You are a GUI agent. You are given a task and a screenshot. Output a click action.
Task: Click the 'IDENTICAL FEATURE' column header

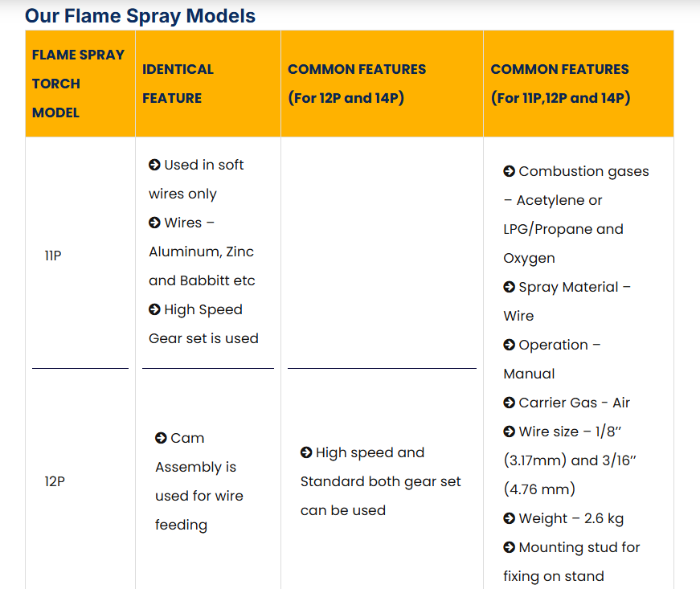click(178, 84)
